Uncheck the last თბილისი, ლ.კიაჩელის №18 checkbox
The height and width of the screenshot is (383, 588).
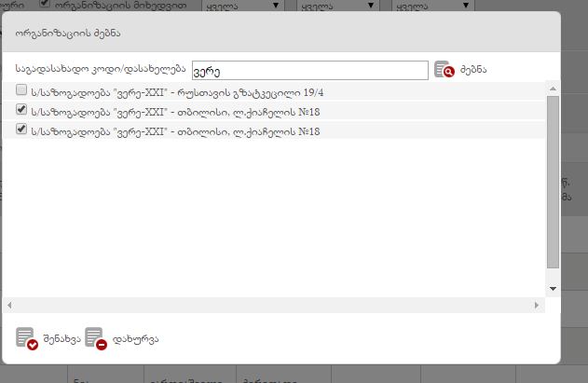21,130
